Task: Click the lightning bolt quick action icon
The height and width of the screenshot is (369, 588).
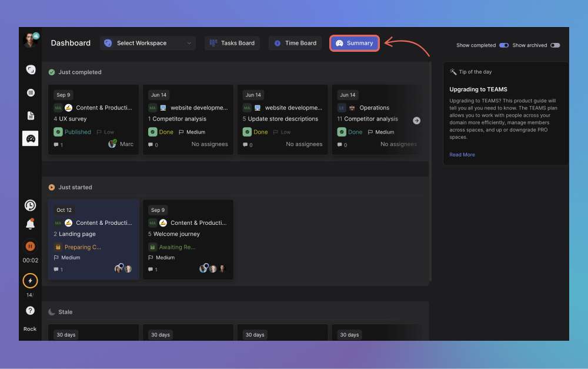Action: click(31, 281)
